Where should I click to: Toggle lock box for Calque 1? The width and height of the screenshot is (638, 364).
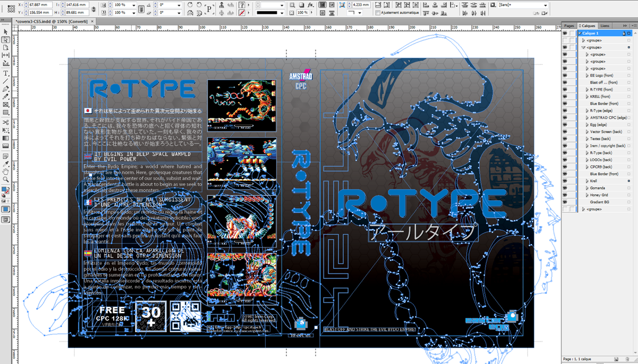tap(572, 34)
